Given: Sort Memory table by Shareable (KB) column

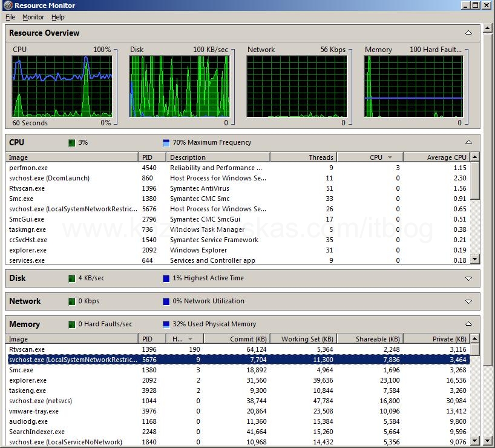Looking at the screenshot, I should [x=370, y=339].
